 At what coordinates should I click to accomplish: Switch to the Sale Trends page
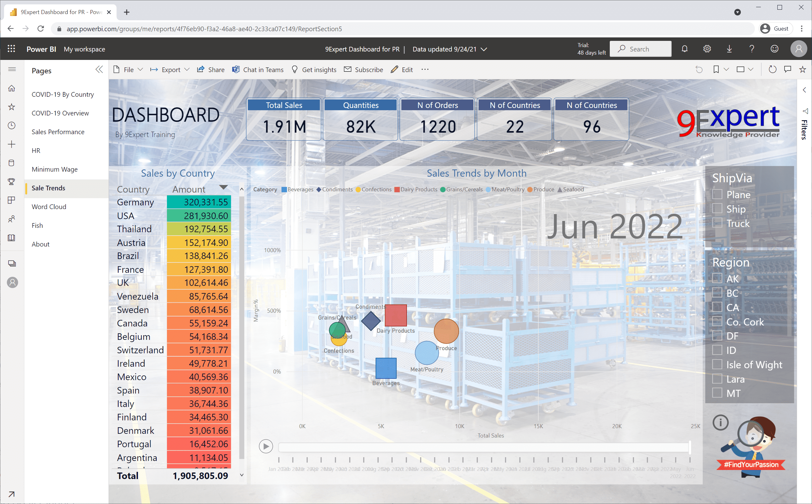pos(48,188)
